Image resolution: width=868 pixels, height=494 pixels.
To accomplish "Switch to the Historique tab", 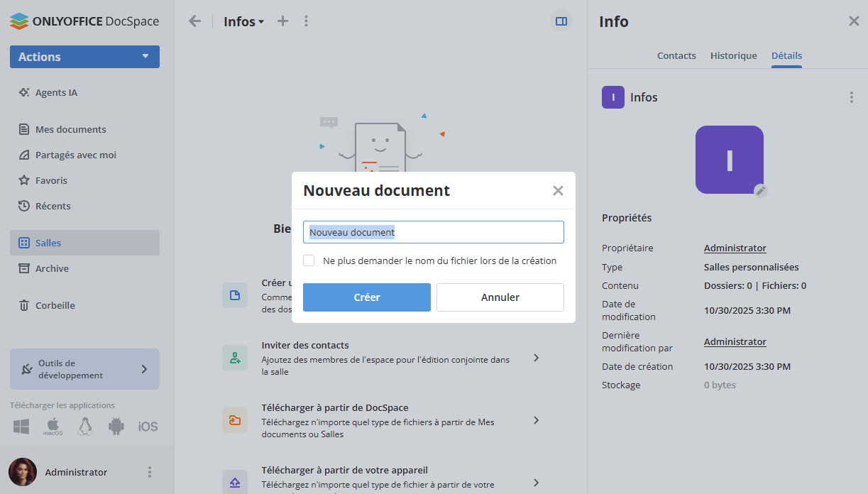I will (x=733, y=55).
